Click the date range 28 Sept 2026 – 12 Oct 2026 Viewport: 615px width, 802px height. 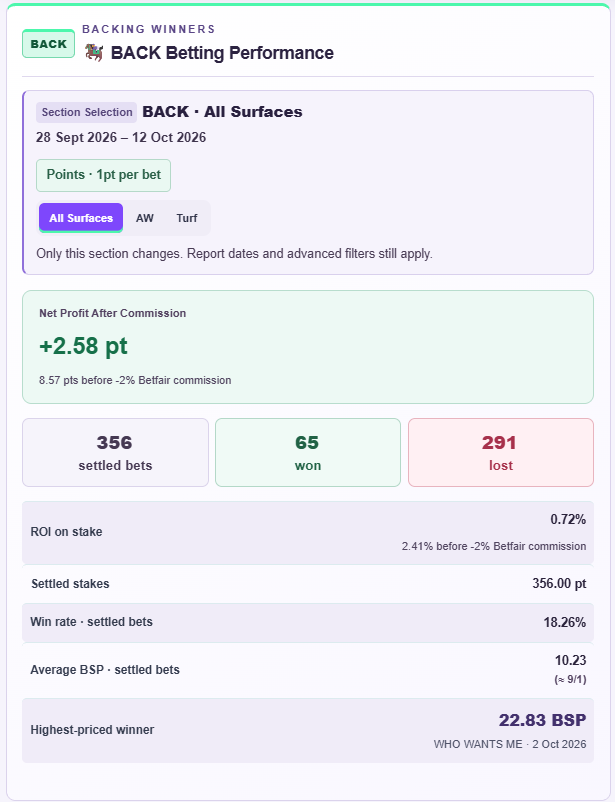[x=121, y=137]
